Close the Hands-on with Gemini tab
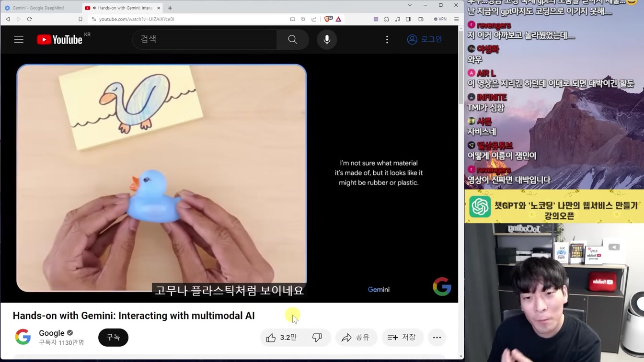The height and width of the screenshot is (362, 644). coord(159,8)
